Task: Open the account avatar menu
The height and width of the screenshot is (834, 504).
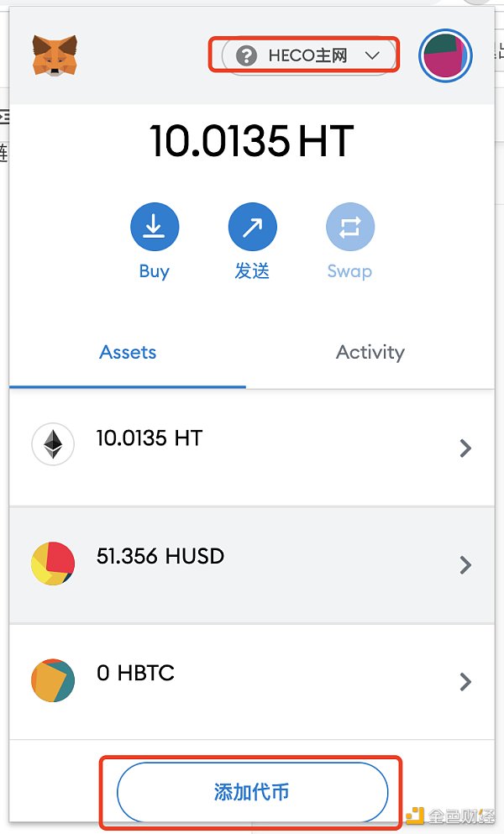Action: click(445, 56)
